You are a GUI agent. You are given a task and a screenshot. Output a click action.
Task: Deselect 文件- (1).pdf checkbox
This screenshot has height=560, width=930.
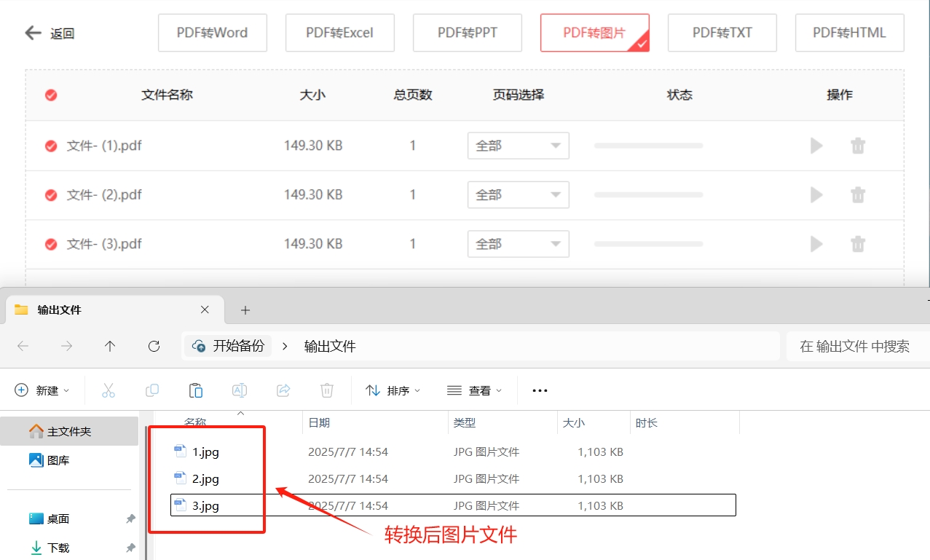coord(50,145)
